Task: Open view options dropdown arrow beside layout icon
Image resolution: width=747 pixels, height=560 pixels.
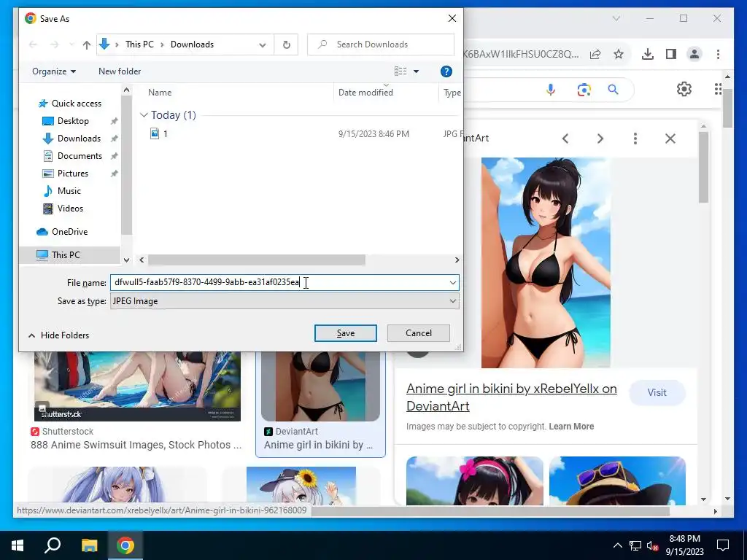Action: 416,71
